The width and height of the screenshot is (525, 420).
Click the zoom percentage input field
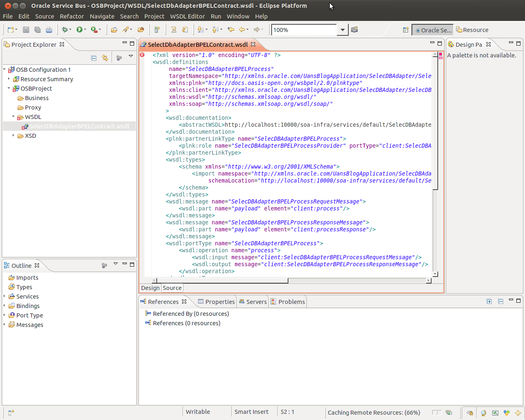coord(304,30)
